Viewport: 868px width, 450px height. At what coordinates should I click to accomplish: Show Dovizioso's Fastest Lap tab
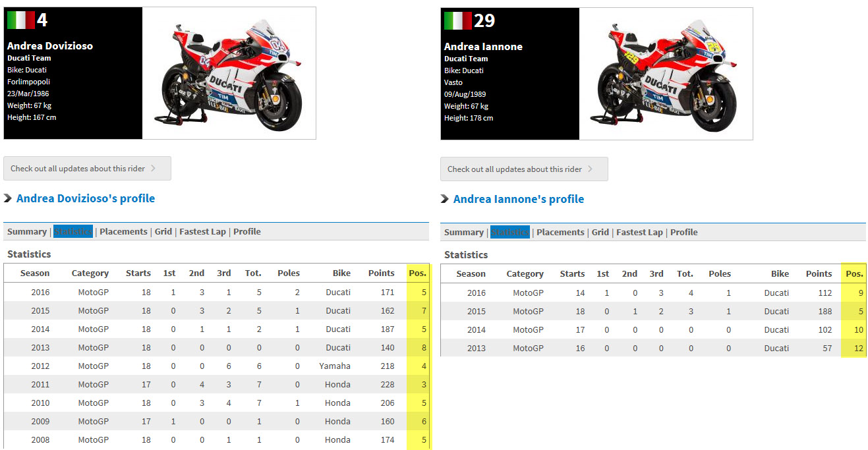click(x=202, y=232)
